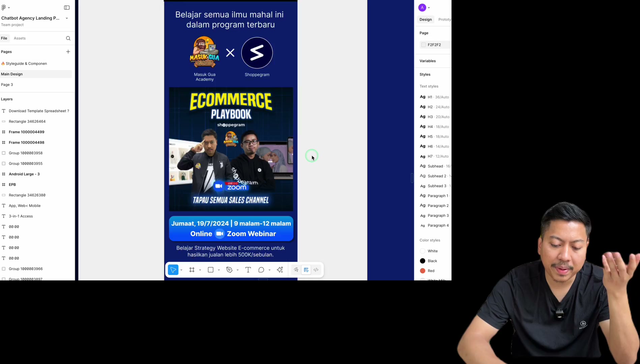Switch to Dev Mode code toggle
The image size is (640, 364).
pyautogui.click(x=316, y=270)
